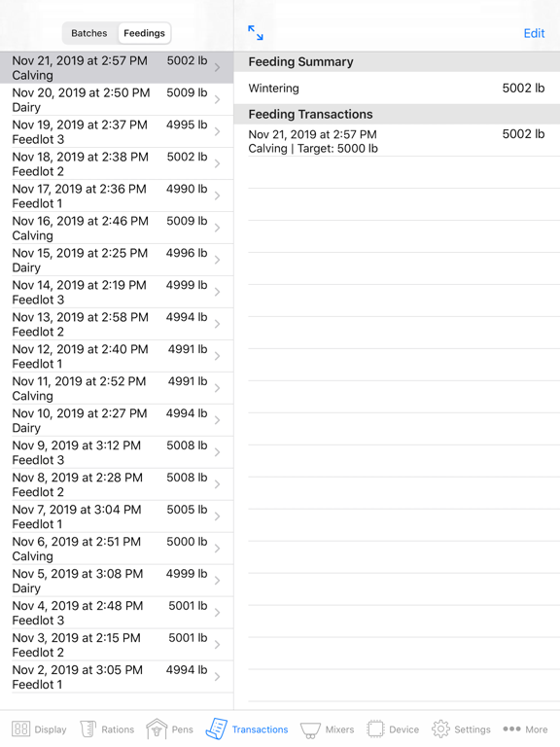Tap the fullscreen expand arrows icon

(x=256, y=33)
